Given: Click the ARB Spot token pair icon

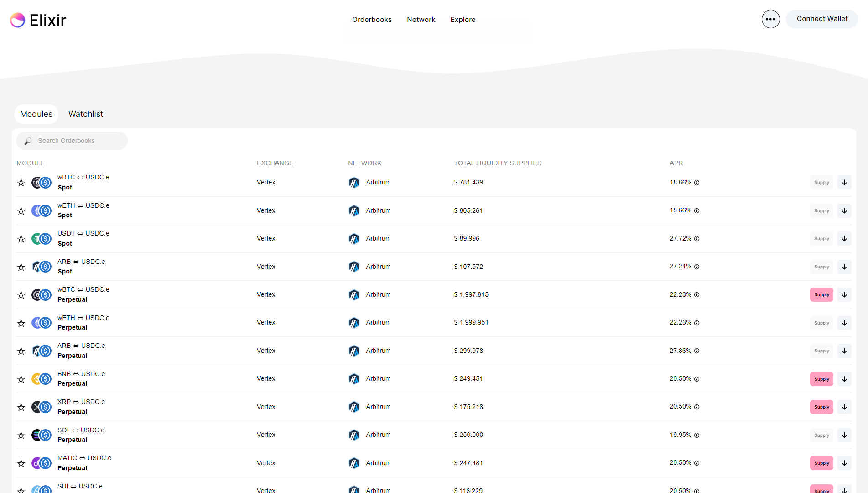Looking at the screenshot, I should click(42, 267).
